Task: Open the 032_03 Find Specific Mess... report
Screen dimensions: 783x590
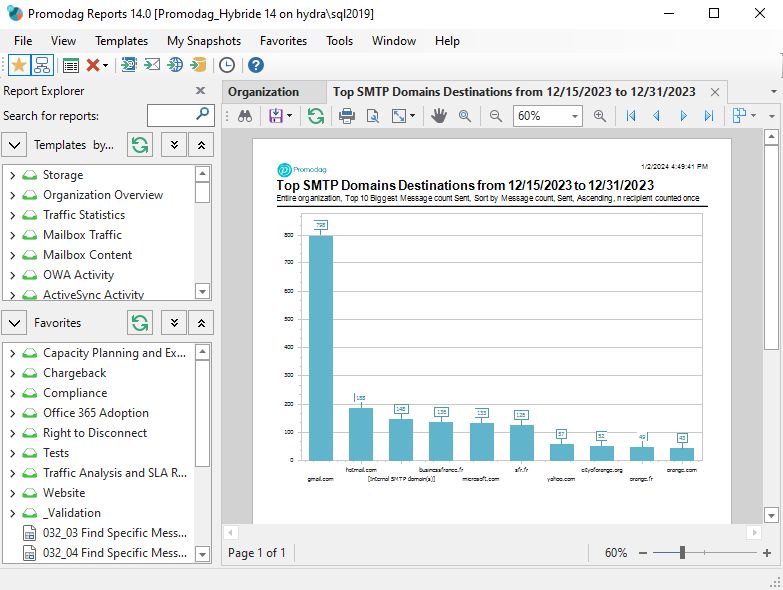Action: point(115,533)
